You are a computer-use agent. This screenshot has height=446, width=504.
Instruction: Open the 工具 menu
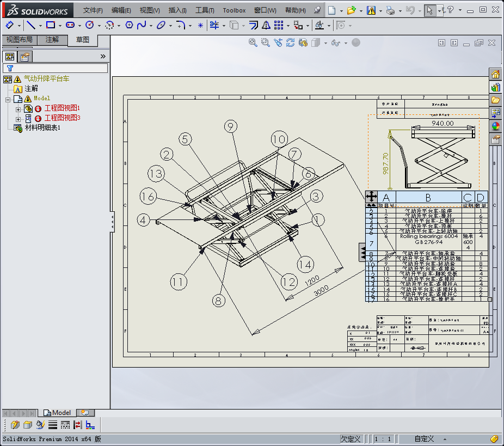point(205,10)
